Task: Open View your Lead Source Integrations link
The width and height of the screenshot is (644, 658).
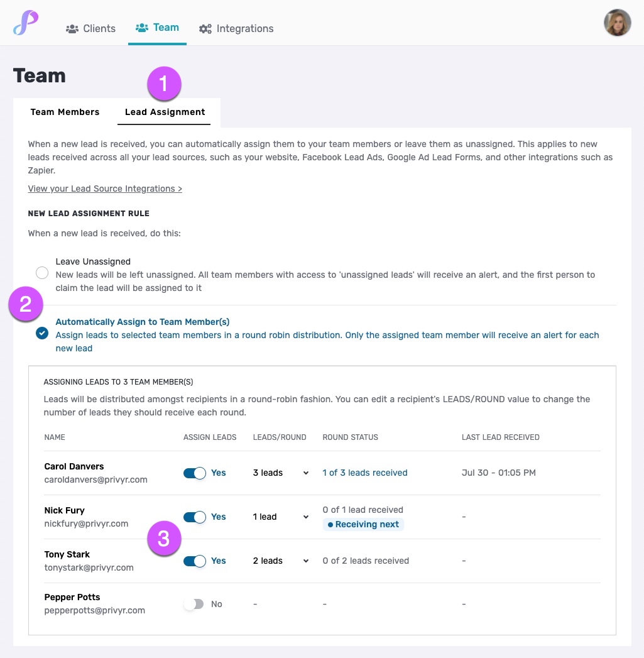Action: [105, 189]
